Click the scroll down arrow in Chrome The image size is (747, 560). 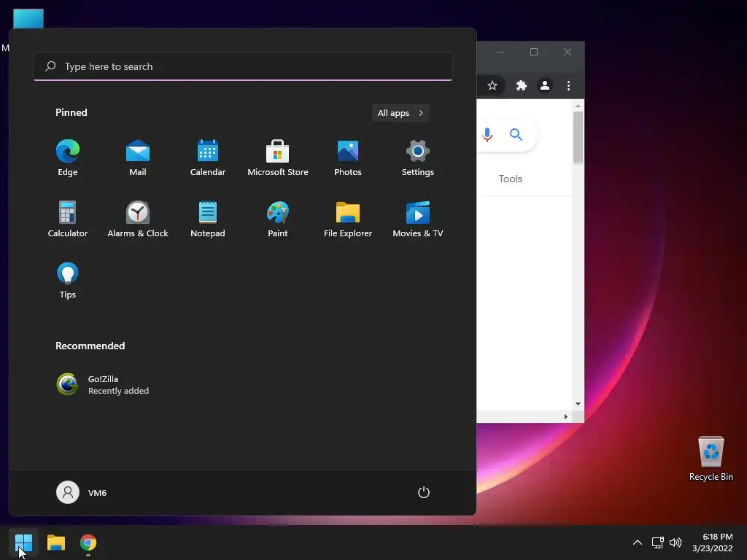[578, 404]
